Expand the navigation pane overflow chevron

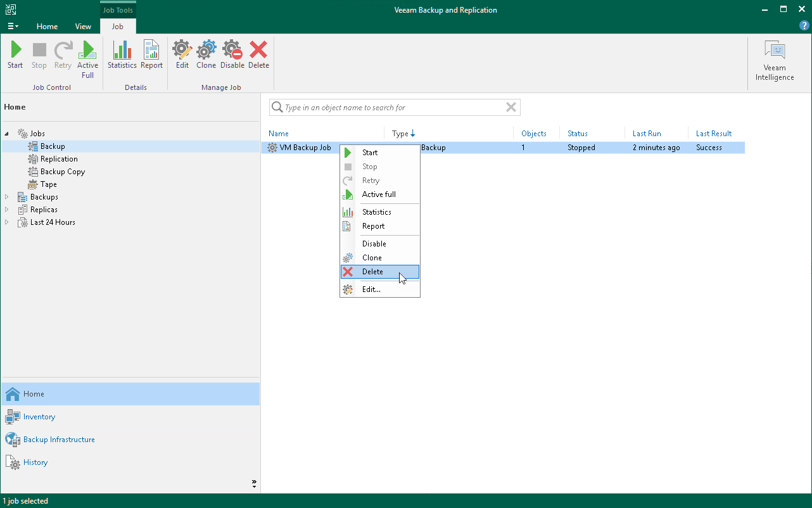pos(254,484)
